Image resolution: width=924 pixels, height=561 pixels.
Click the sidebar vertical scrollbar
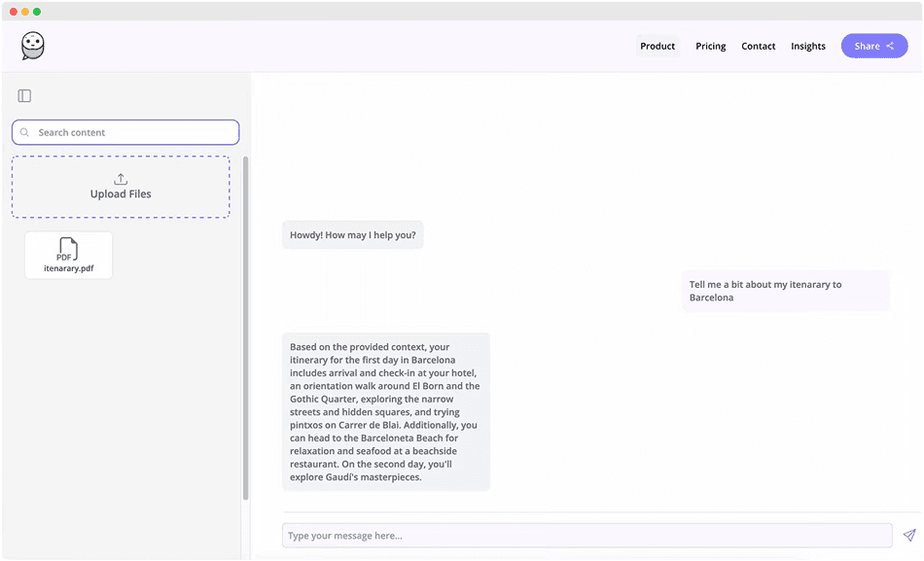[x=245, y=331]
